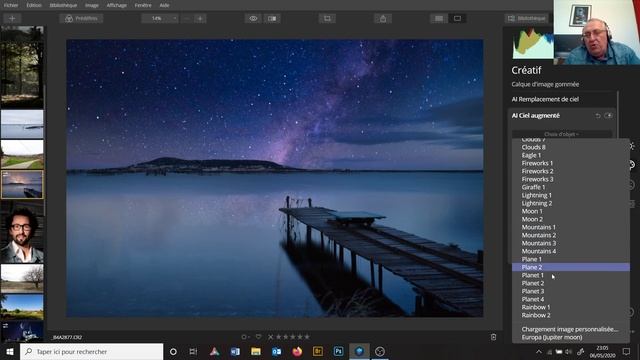The width and height of the screenshot is (640, 360).
Task: Toggle before/after compare view
Action: pyautogui.click(x=272, y=18)
